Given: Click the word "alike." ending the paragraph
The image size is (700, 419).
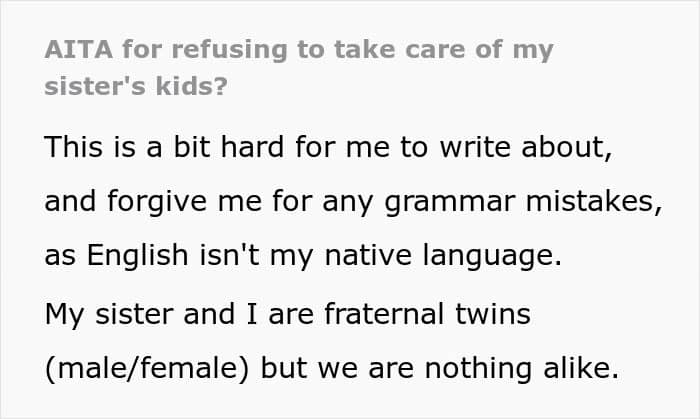Looking at the screenshot, I should pyautogui.click(x=581, y=368).
